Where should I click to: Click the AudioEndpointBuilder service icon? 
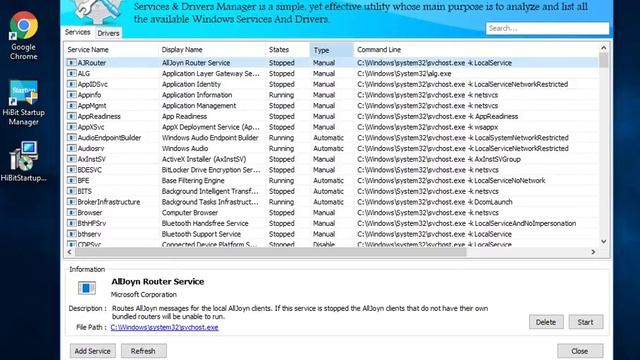71,138
